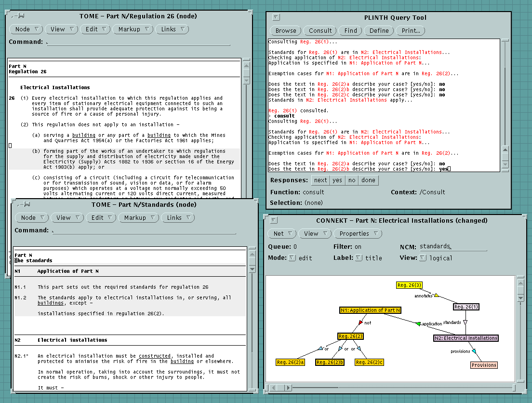Click 'standards' link arrow near Reg. 26(1)

click(465, 322)
